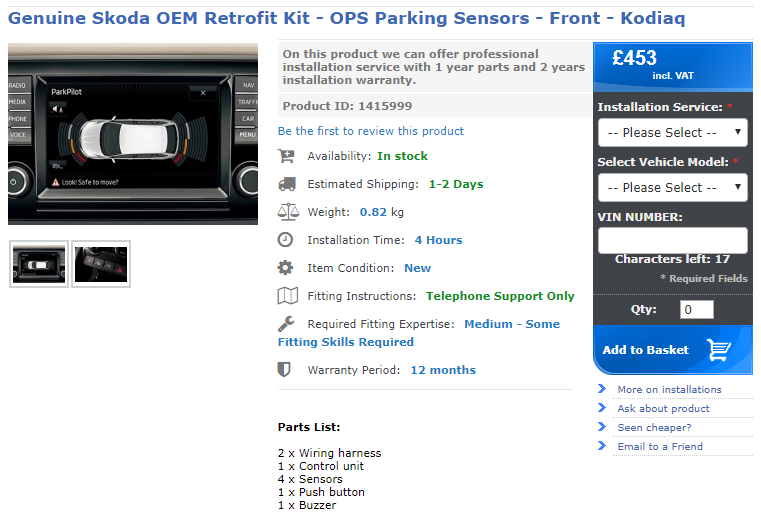Click the Seen cheaper? link
Viewport: 761px width, 522px height.
pyautogui.click(x=654, y=427)
